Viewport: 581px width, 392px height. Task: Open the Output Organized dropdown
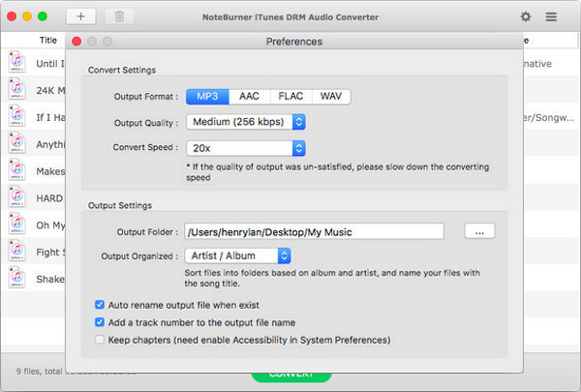coord(238,256)
